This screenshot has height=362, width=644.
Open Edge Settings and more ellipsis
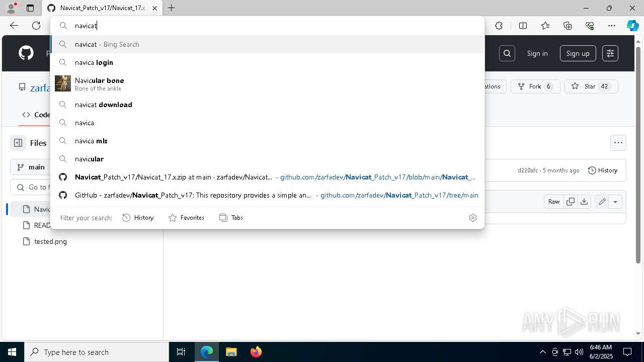[612, 26]
